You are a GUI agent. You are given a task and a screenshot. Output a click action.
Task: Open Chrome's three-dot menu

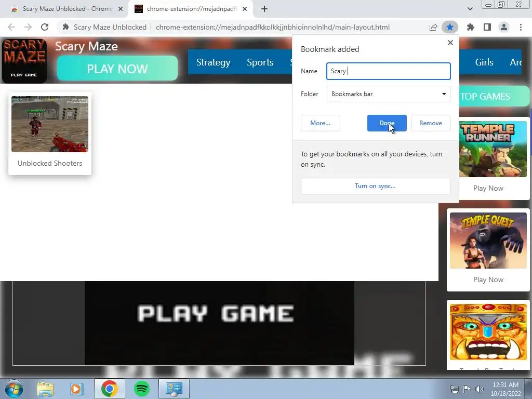point(521,27)
